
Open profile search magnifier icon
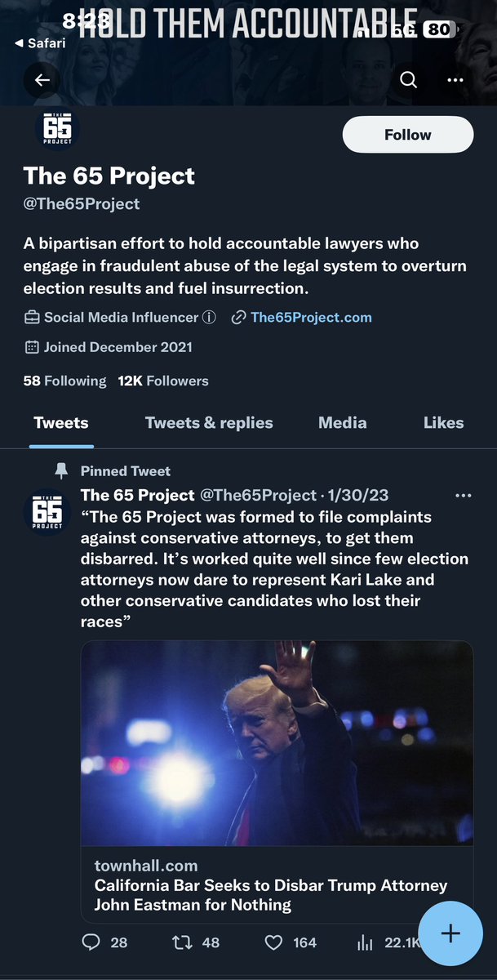click(408, 80)
